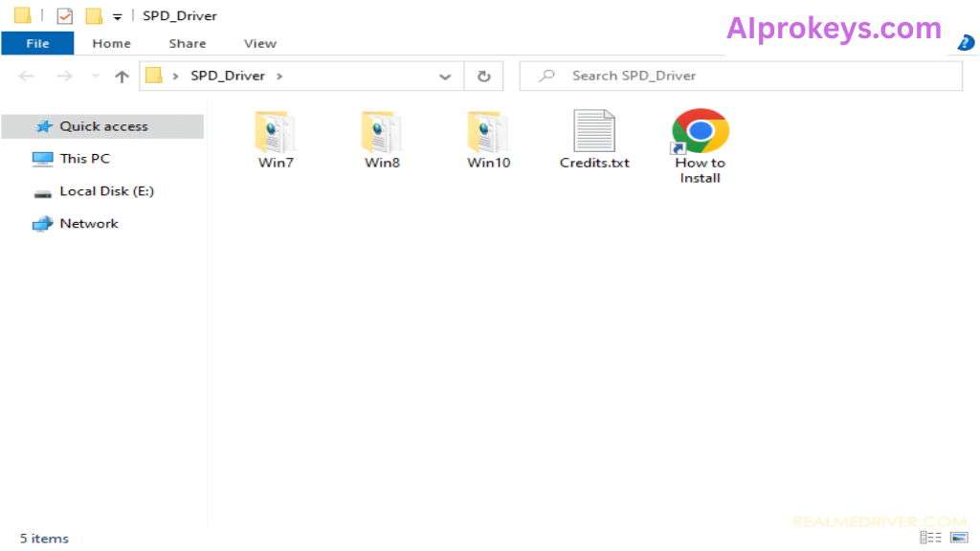Click the Win7 folder name label
Image resolution: width=980 pixels, height=551 pixels.
(276, 163)
